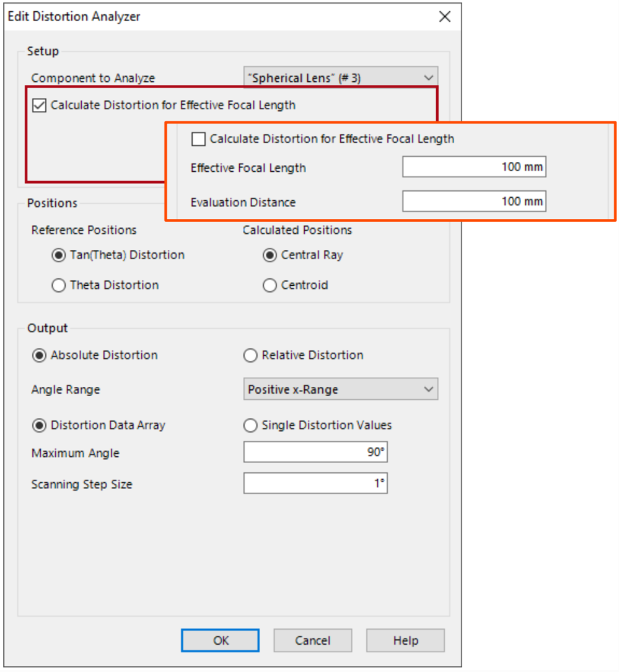Edit the Effective Focal Length value

click(474, 166)
